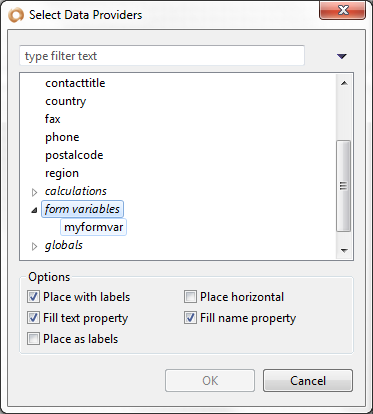The image size is (373, 414).
Task: Select the phone data provider
Action: point(62,137)
